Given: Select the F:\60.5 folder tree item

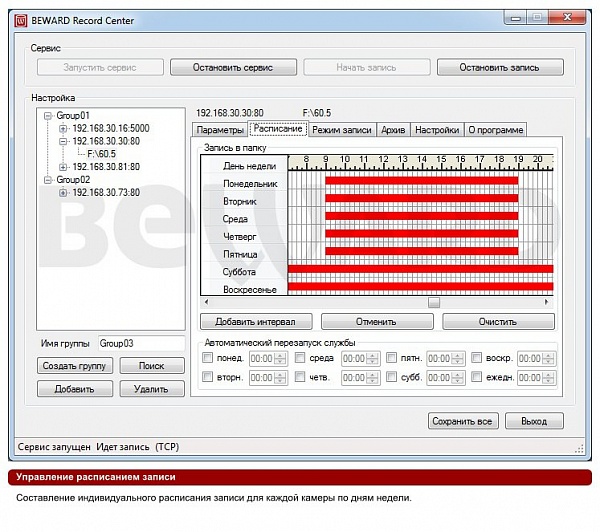Looking at the screenshot, I should (x=101, y=154).
